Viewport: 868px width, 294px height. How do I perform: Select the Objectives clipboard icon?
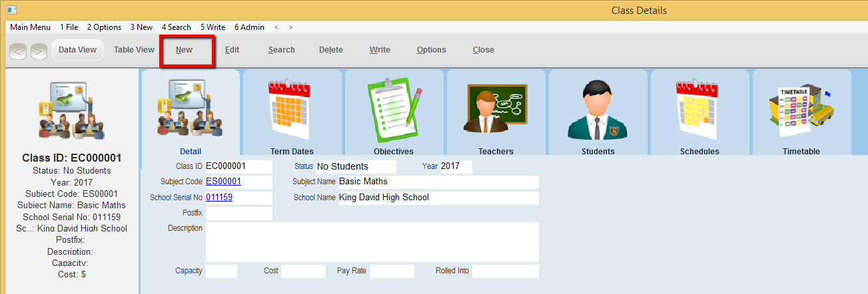point(393,110)
